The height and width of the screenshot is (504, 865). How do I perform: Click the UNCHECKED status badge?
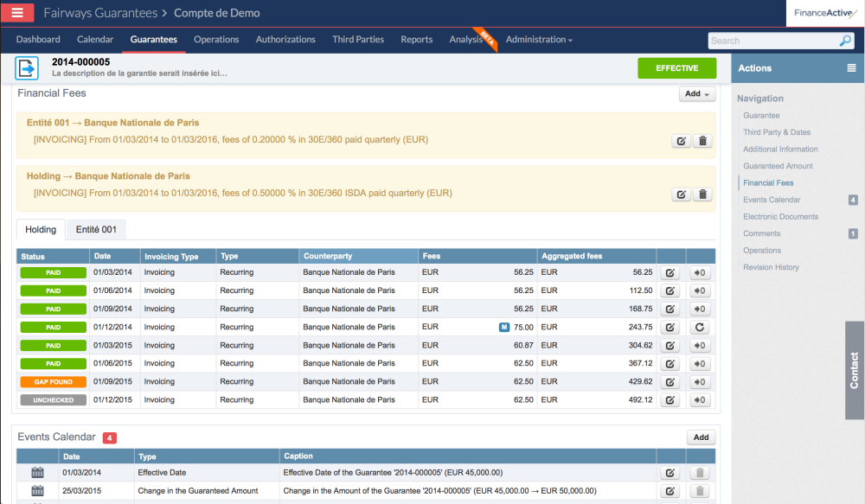(54, 400)
